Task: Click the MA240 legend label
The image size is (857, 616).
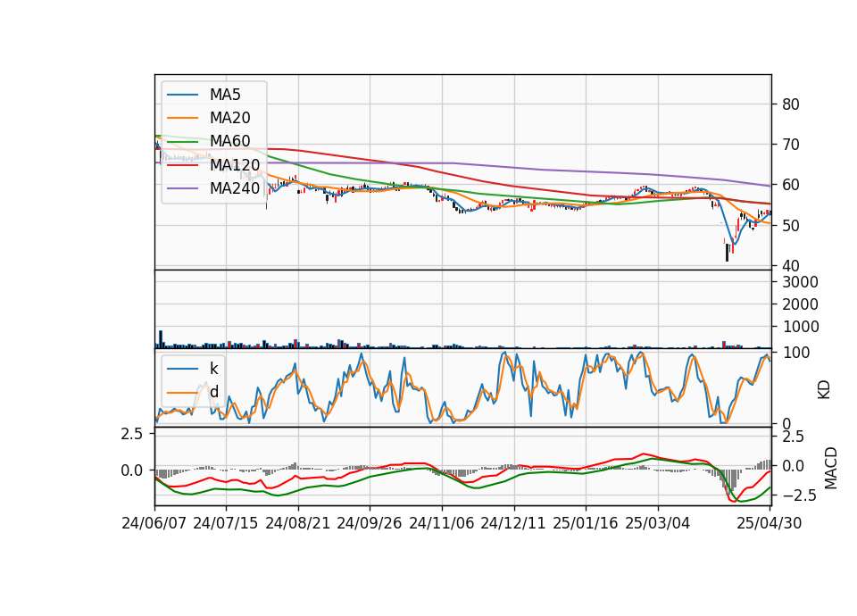Action: coord(235,188)
